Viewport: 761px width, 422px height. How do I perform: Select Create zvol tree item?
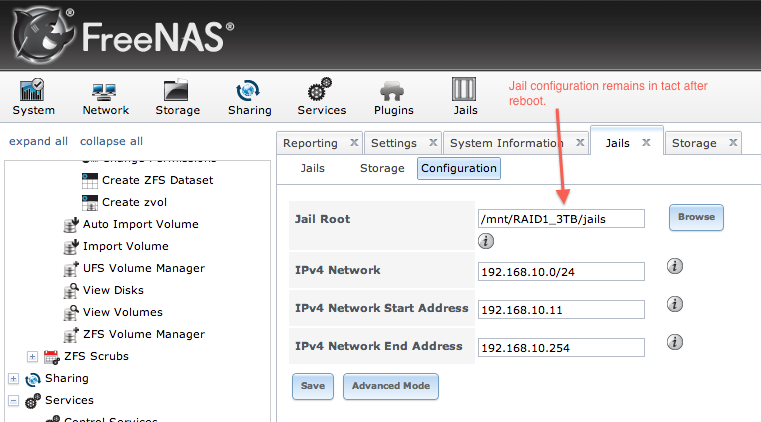134,202
